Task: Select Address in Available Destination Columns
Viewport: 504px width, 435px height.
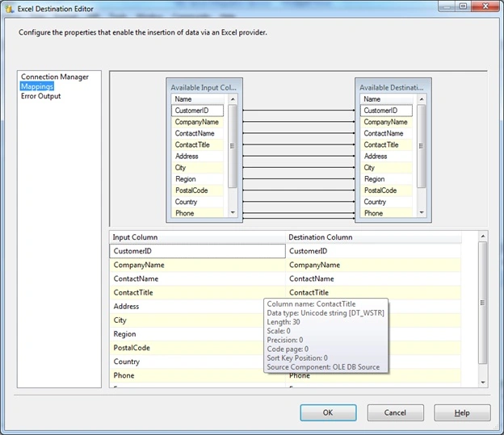Action: pos(386,156)
